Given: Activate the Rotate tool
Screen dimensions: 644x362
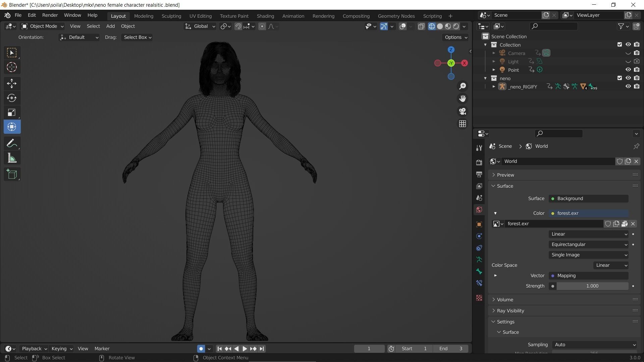Looking at the screenshot, I should (12, 98).
